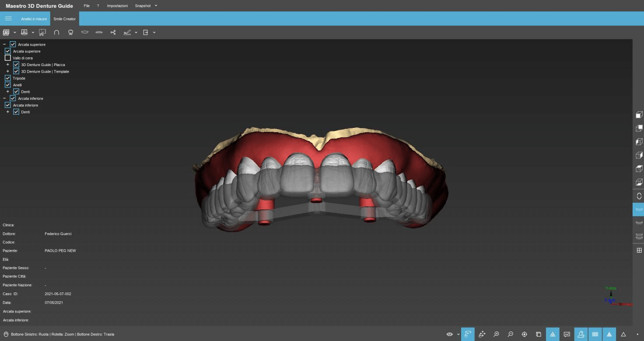Viewport: 644px width, 341px height.
Task: Open the Impostazioni menu
Action: 117,6
